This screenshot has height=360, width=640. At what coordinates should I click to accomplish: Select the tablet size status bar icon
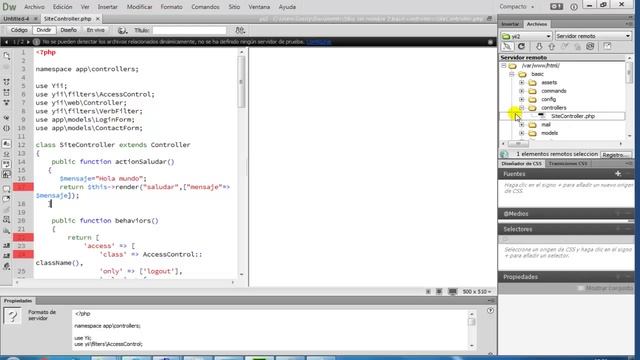[x=439, y=291]
